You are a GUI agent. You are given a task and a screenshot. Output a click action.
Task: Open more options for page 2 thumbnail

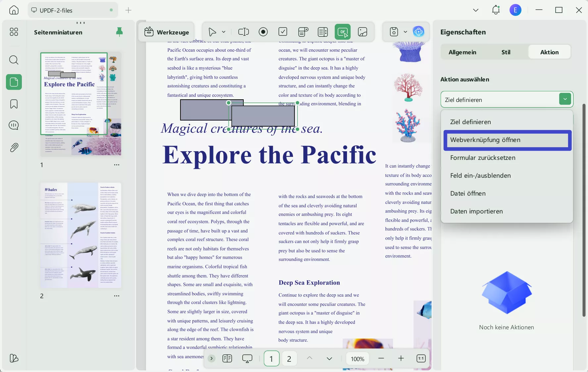[117, 296]
